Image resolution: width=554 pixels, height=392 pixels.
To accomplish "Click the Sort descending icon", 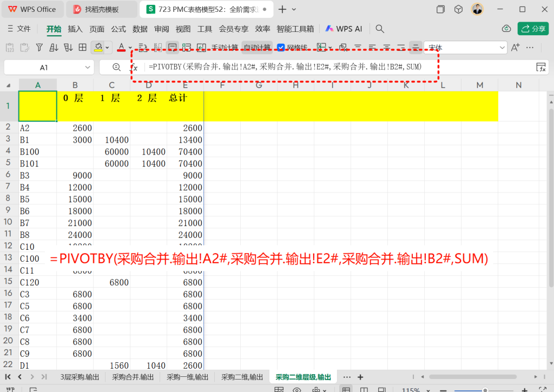I will (x=68, y=48).
